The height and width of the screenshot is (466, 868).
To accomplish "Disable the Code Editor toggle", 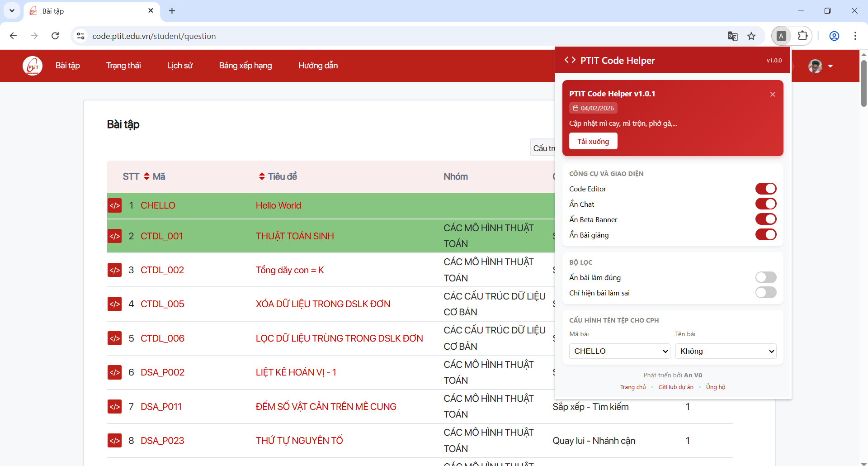I will point(766,189).
